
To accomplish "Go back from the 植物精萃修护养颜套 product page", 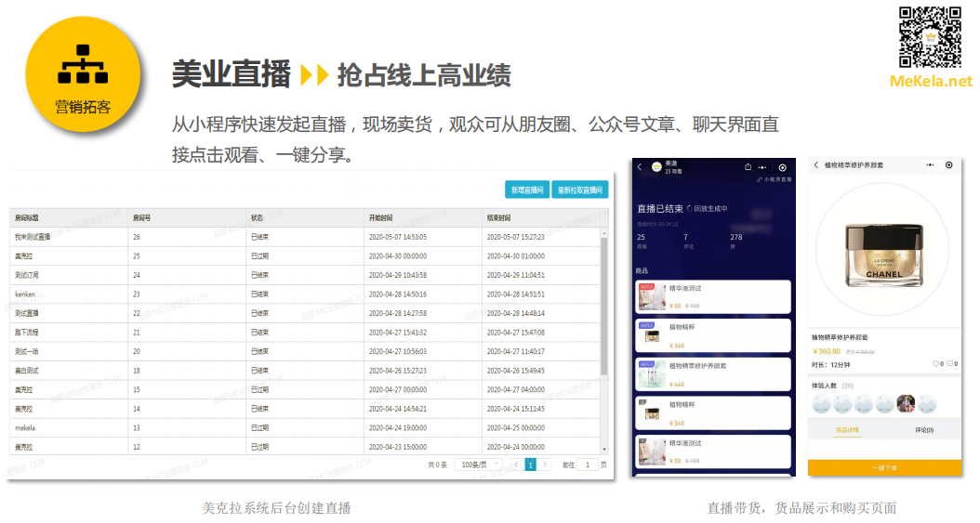I will click(x=815, y=165).
